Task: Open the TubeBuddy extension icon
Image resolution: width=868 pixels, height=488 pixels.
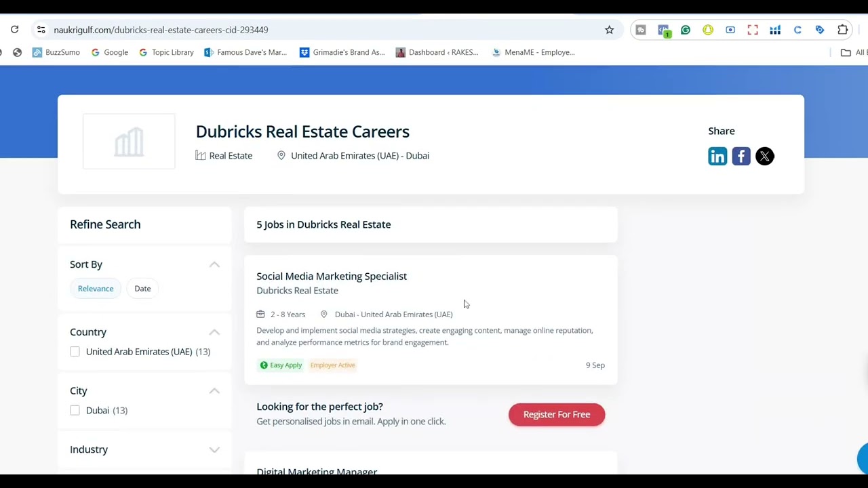Action: click(641, 30)
